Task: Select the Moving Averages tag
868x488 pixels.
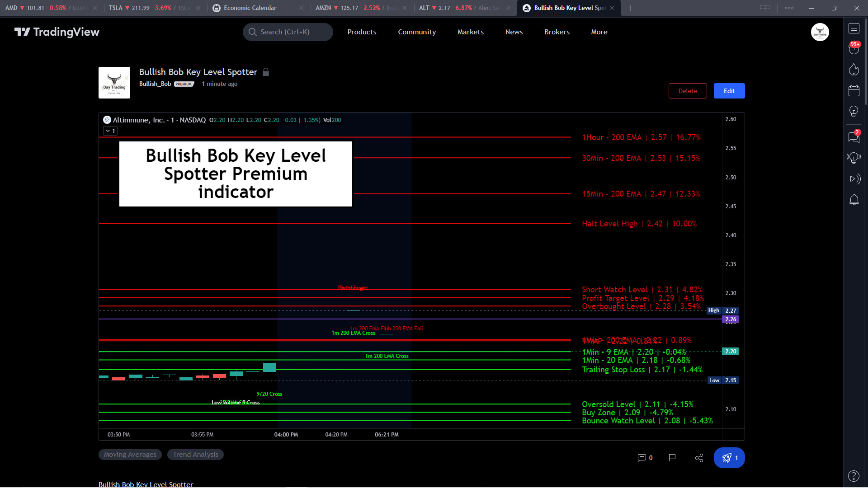Action: (130, 454)
